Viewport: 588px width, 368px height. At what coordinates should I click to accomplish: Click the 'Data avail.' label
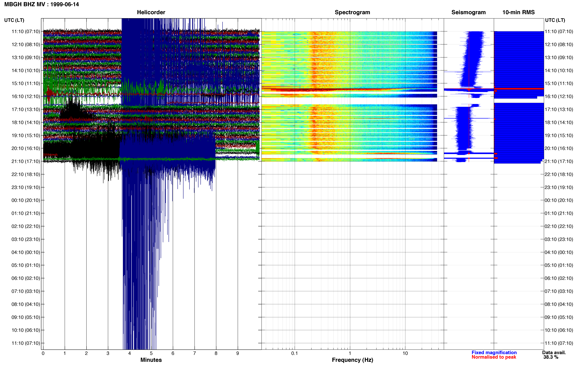pos(554,352)
